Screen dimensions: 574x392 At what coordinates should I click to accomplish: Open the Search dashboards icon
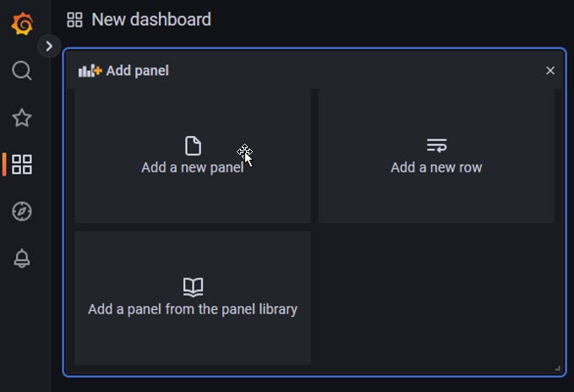[x=22, y=71]
